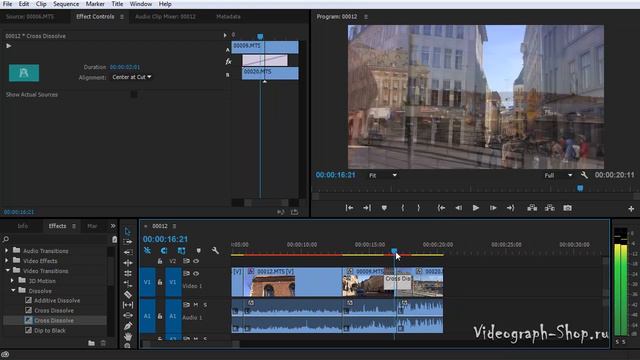Open Program monitor settings wrench
This screenshot has height=360, width=640.
584,175
